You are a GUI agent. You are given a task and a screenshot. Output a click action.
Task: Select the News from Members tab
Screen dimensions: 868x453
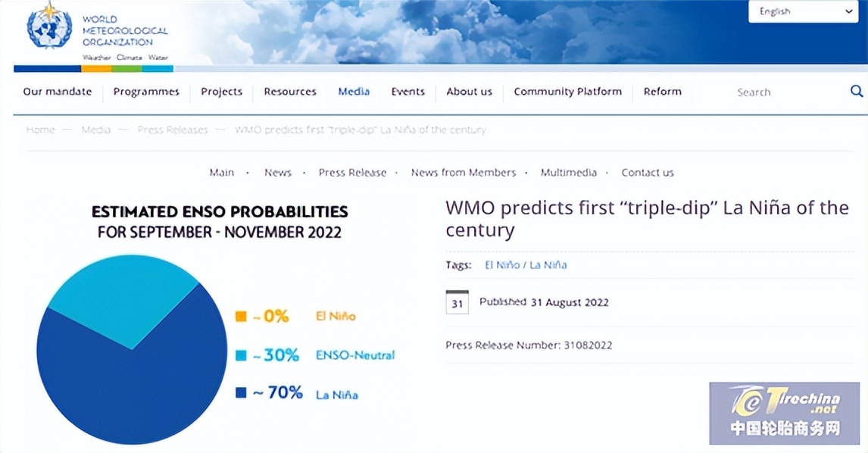(464, 173)
